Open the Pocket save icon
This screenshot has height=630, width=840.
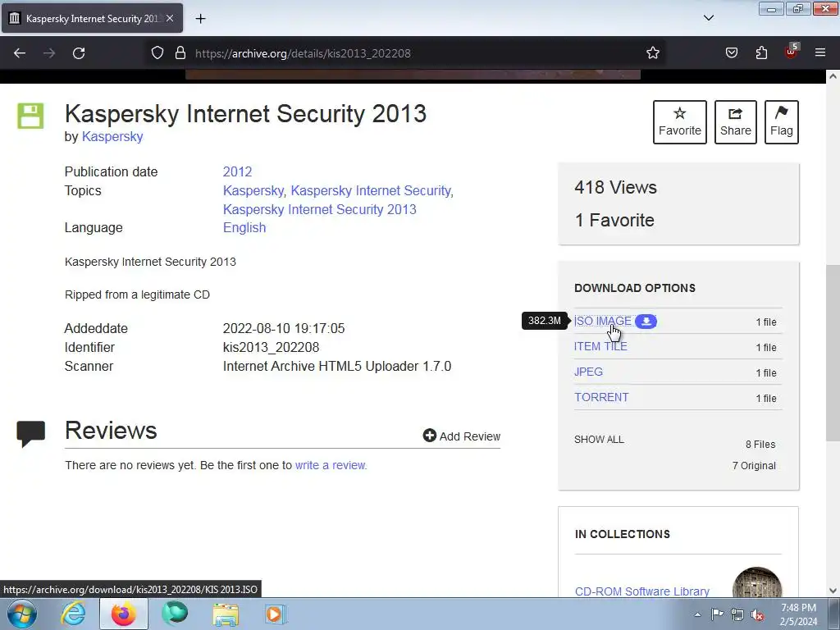[x=731, y=53]
